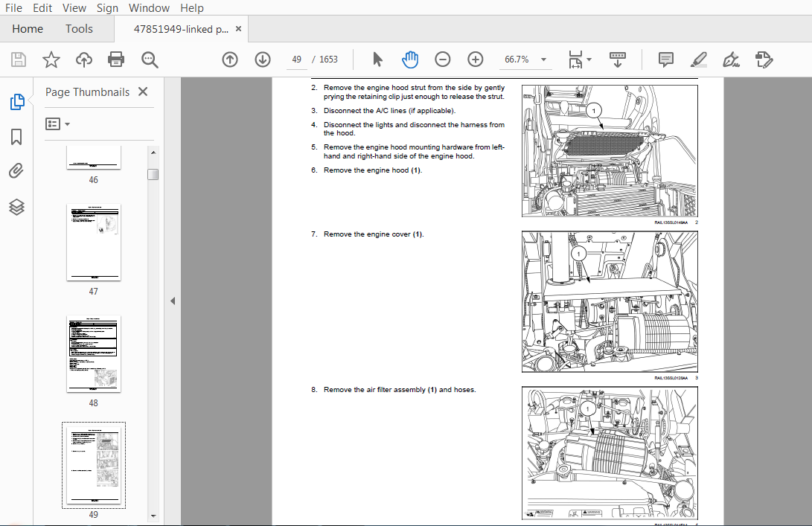The width and height of the screenshot is (812, 526).
Task: Toggle the Page Thumbnails sidebar icon
Action: pos(16,101)
